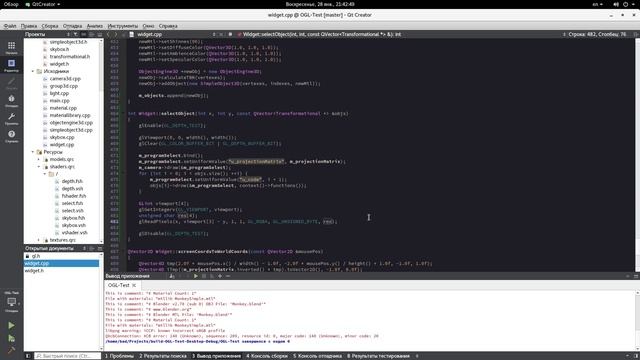The width and height of the screenshot is (640, 360).
Task: Open the Design mode icon
Action: (x=11, y=83)
